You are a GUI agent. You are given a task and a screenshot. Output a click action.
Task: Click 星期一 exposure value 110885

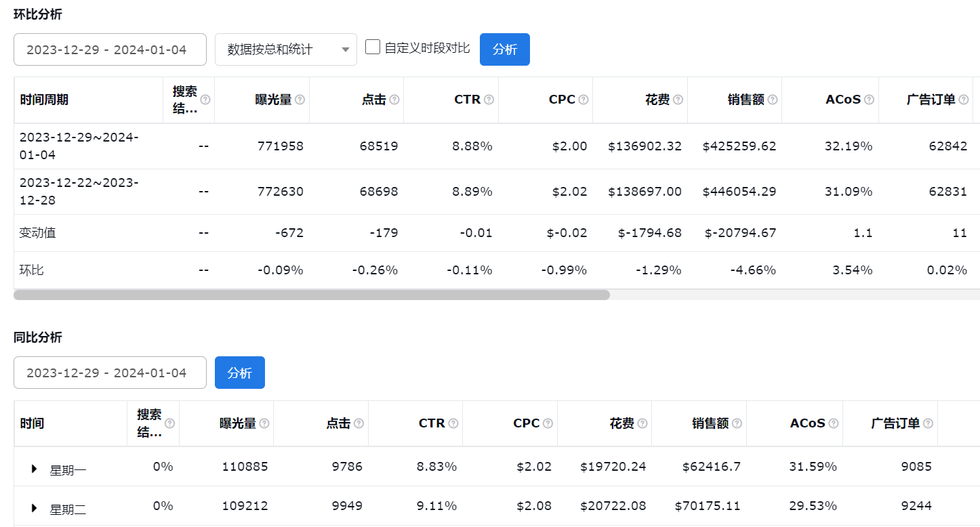pos(245,466)
